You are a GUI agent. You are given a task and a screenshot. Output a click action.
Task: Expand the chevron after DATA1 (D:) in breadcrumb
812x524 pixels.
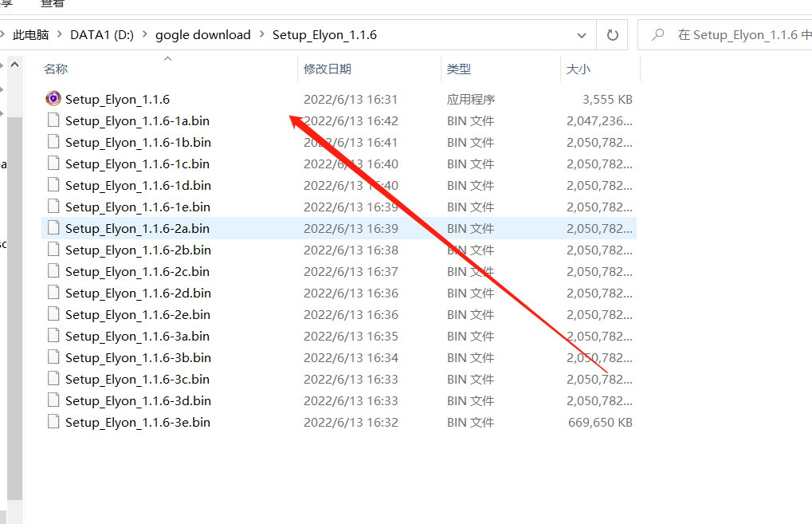tap(144, 34)
